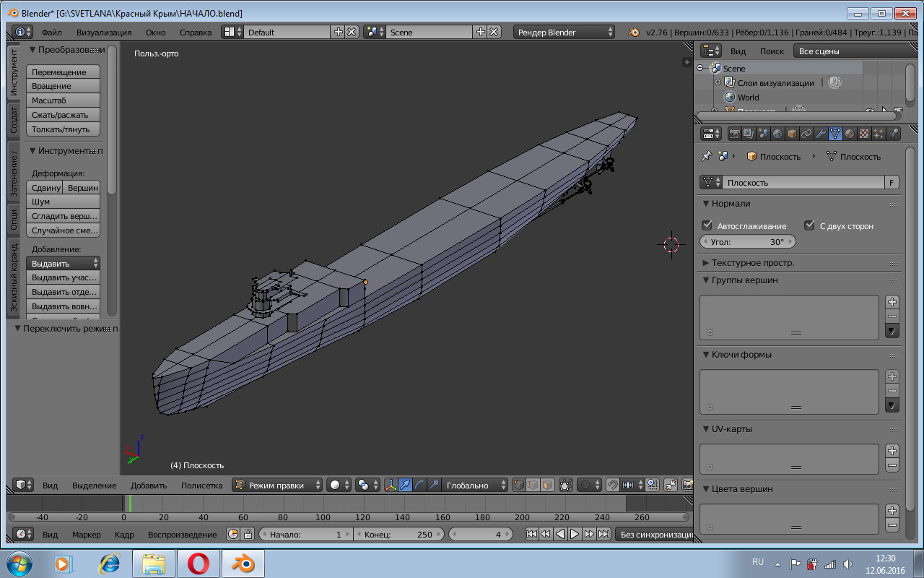This screenshot has height=578, width=924.
Task: Open the Файл menu
Action: (x=51, y=33)
